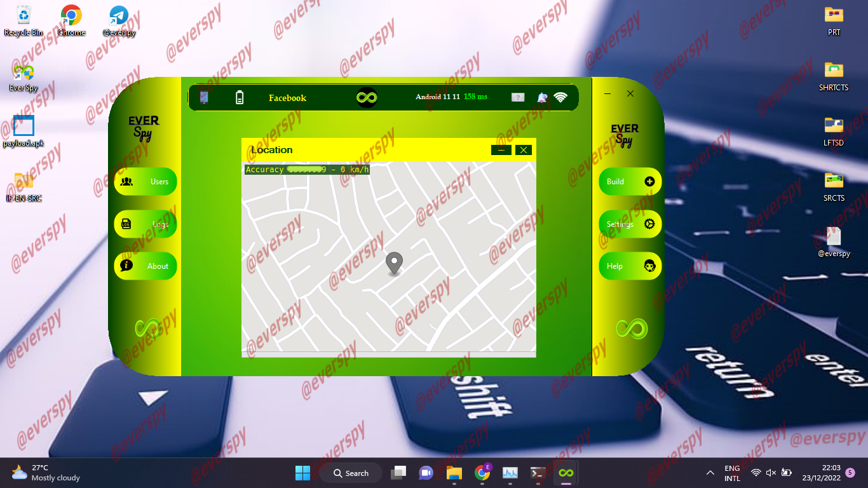
Task: Select the Chrome desktop shortcut
Action: [71, 20]
